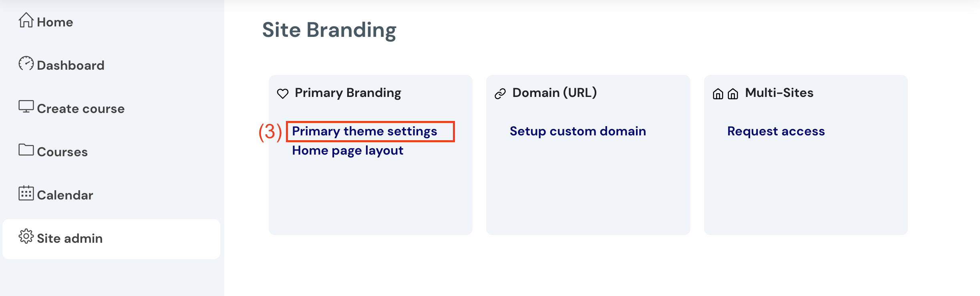Click the Multi-Sites card heading
Viewport: 980px width, 296px height.
[779, 93]
